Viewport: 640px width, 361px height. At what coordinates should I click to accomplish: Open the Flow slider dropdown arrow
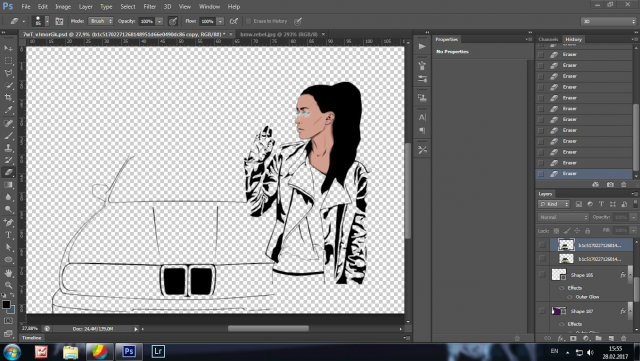pos(220,21)
